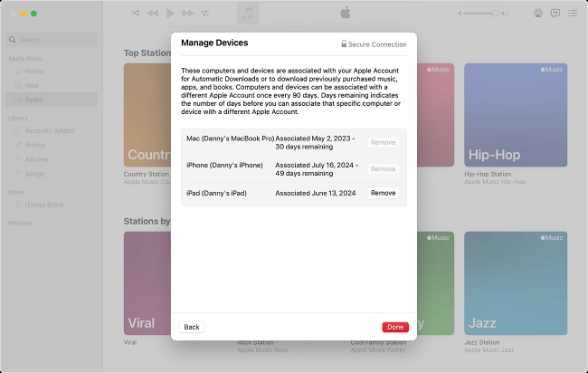Click the previous track rewind icon
The image size is (588, 373).
[152, 14]
